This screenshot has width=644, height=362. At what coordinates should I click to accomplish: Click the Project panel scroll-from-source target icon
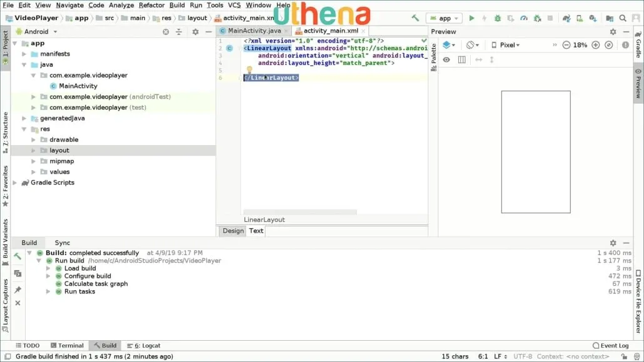(166, 32)
